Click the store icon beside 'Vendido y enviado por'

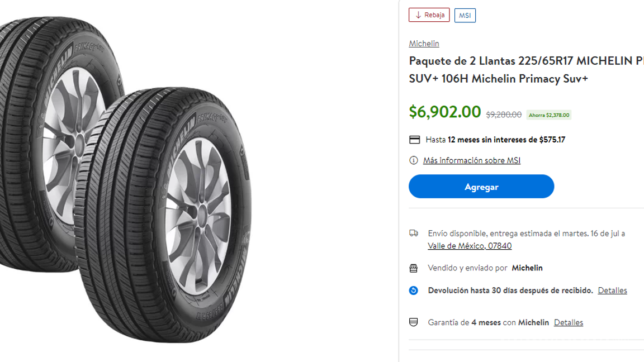tap(414, 268)
